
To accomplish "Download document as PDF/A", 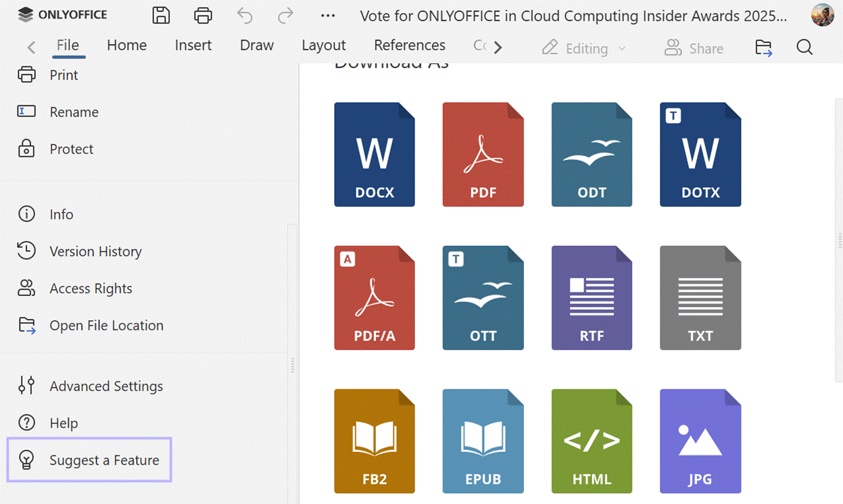I will [375, 298].
